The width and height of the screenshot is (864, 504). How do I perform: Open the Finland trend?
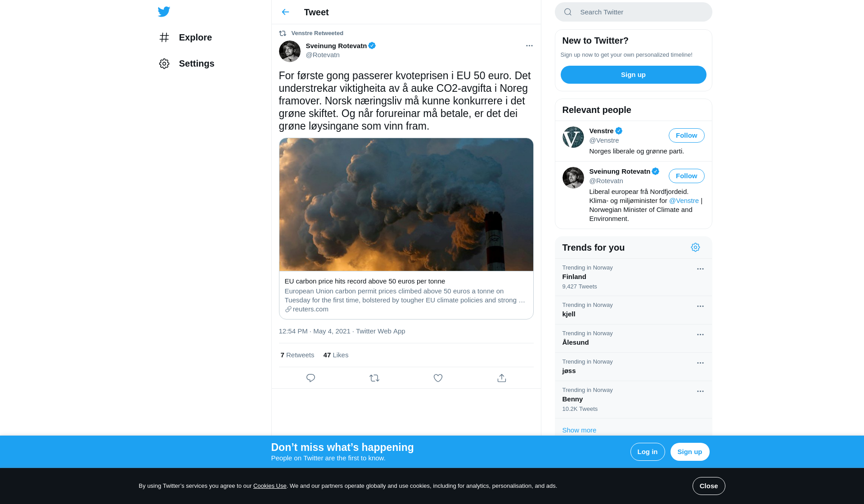click(634, 277)
